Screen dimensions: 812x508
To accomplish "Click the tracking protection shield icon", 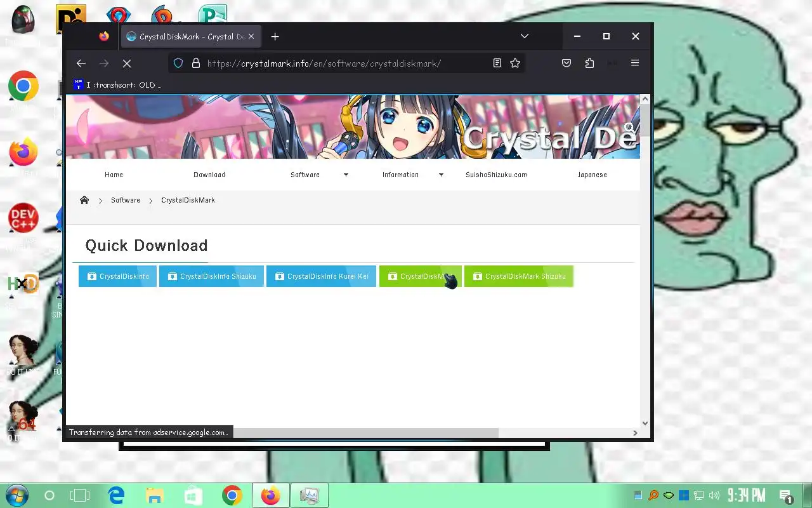I will click(x=178, y=63).
